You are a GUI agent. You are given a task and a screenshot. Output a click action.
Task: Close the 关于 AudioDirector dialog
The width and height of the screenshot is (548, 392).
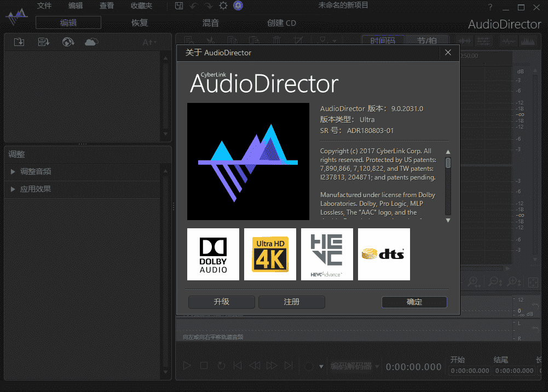tap(448, 53)
